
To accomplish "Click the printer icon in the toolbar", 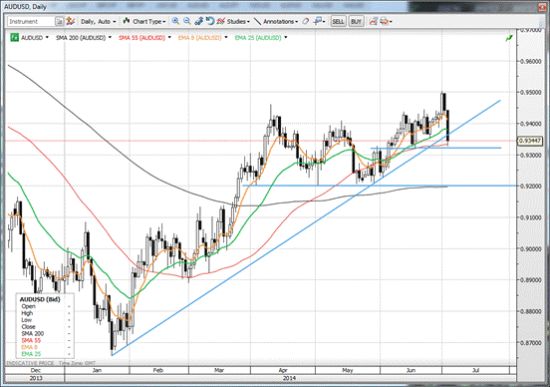I will (385, 21).
